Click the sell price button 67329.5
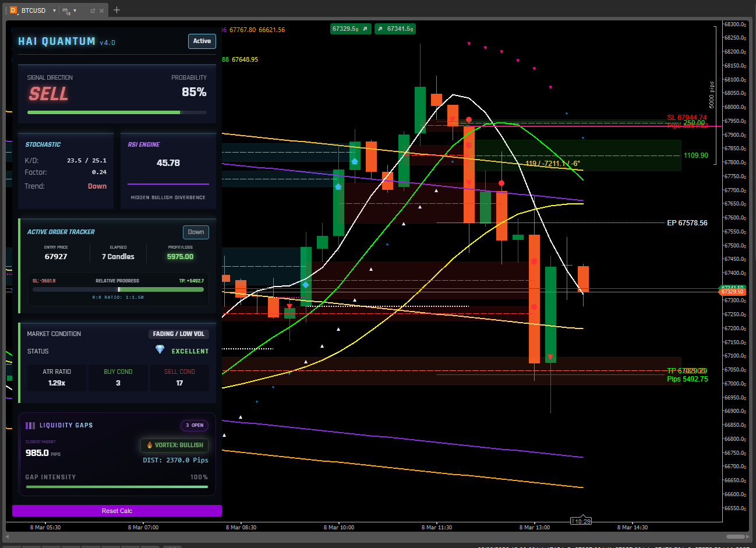756x548 pixels. point(350,29)
